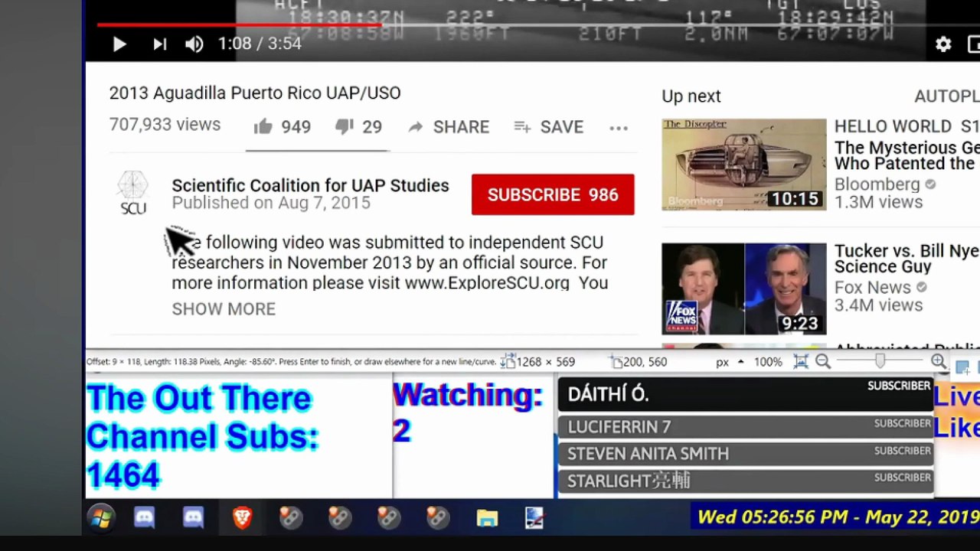Image resolution: width=980 pixels, height=551 pixels.
Task: Visit the Fox News channel name
Action: pyautogui.click(x=873, y=288)
